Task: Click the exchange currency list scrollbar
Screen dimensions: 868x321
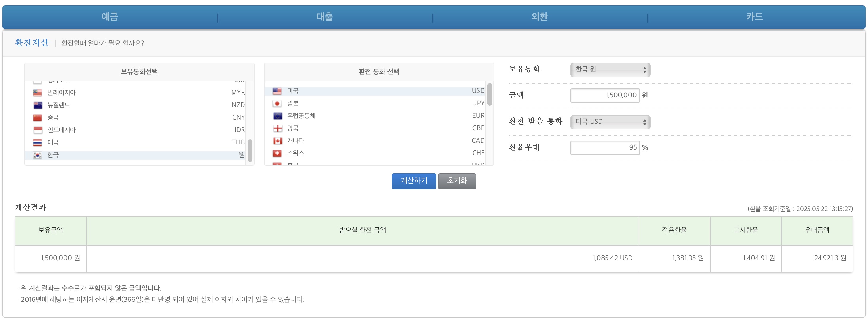Action: pyautogui.click(x=490, y=95)
